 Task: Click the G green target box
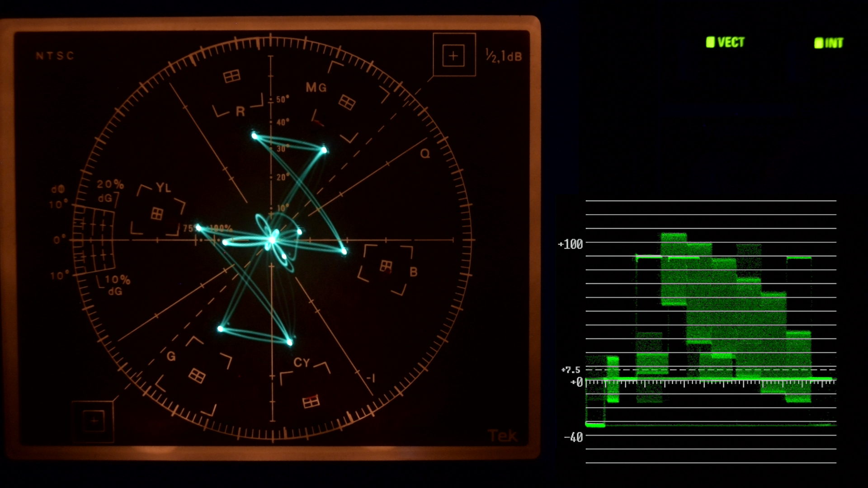197,375
